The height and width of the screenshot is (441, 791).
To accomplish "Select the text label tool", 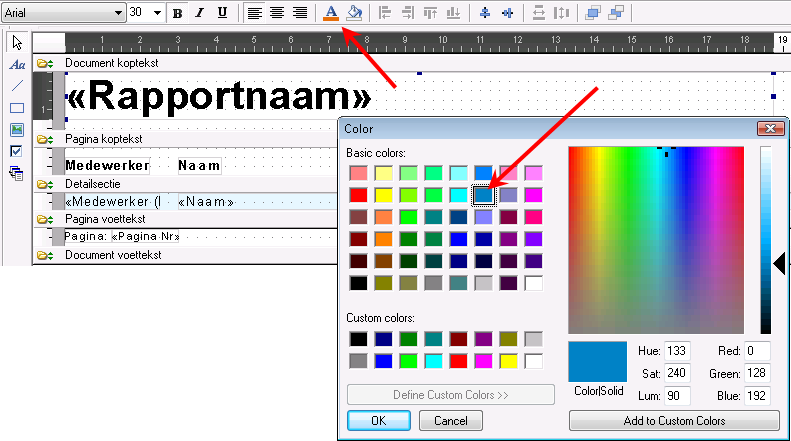I will [17, 65].
